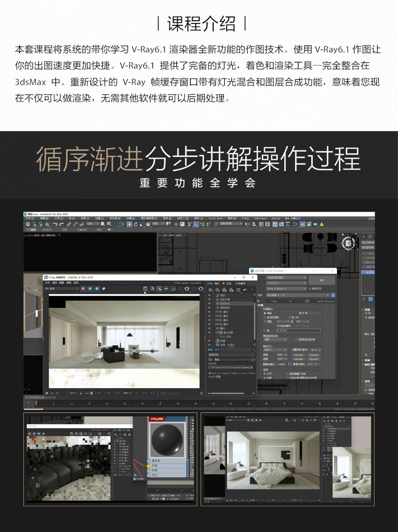398x532 pixels.
Task: Open the Render Elements tab
Action: [326, 301]
